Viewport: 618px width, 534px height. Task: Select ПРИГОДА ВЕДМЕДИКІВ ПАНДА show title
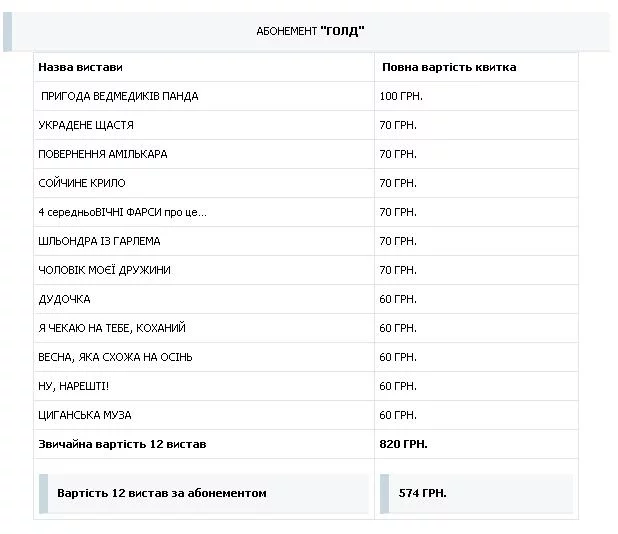(x=119, y=96)
